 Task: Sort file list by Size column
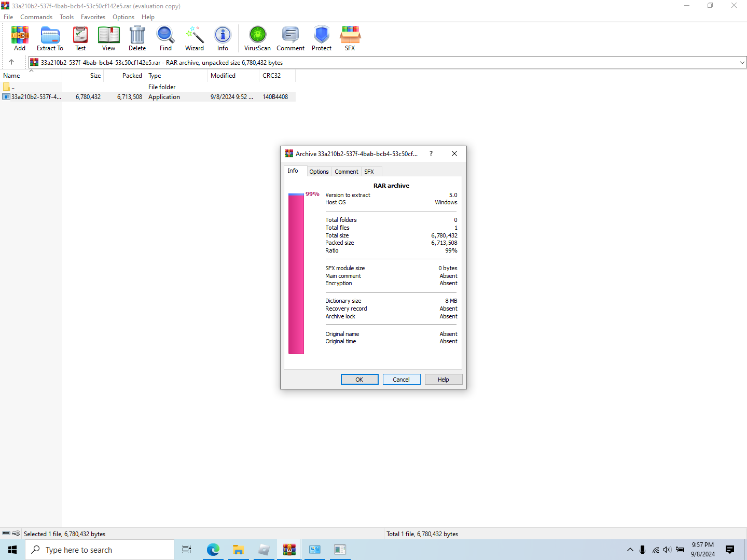(83, 76)
